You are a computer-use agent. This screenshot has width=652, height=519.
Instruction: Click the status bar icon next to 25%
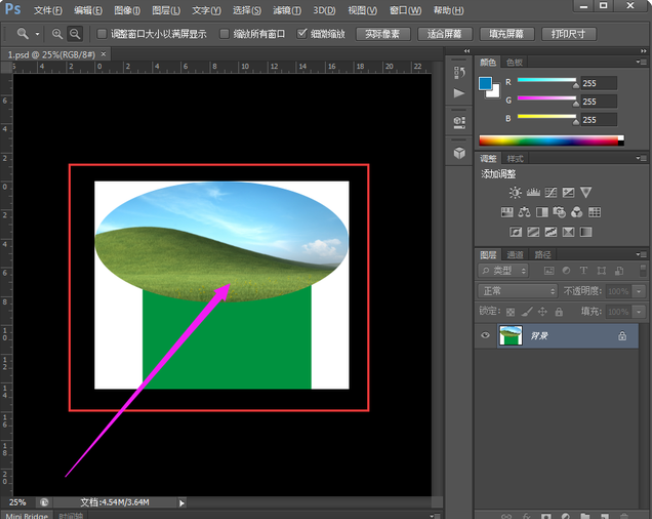click(44, 502)
